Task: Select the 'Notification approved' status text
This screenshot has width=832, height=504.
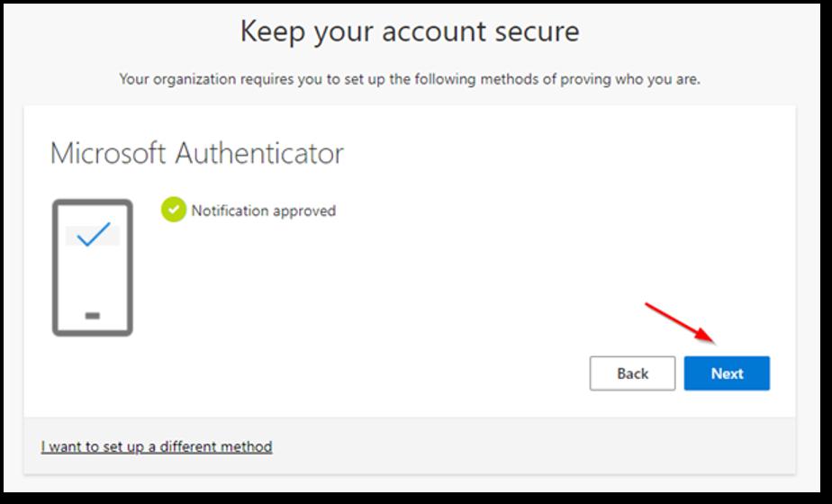Action: click(264, 211)
